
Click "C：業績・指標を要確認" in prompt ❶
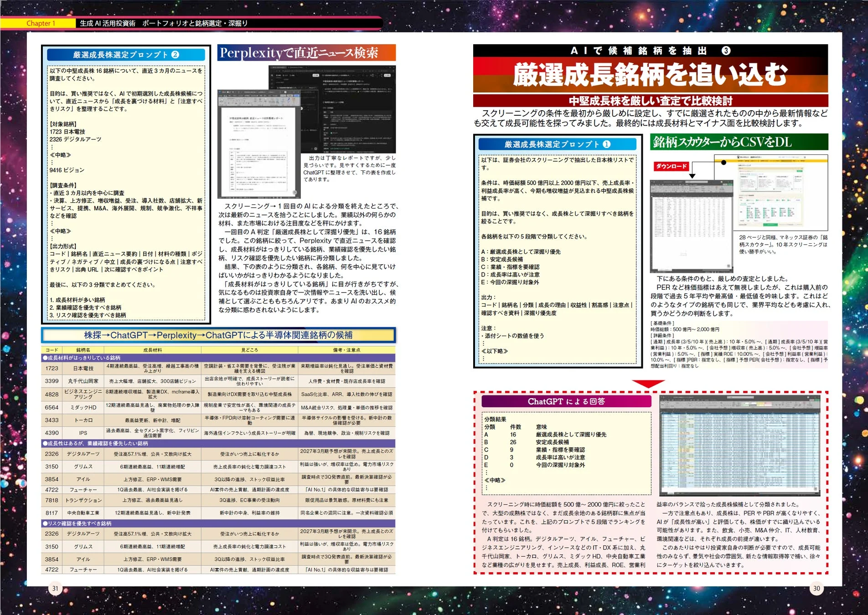pyautogui.click(x=510, y=267)
